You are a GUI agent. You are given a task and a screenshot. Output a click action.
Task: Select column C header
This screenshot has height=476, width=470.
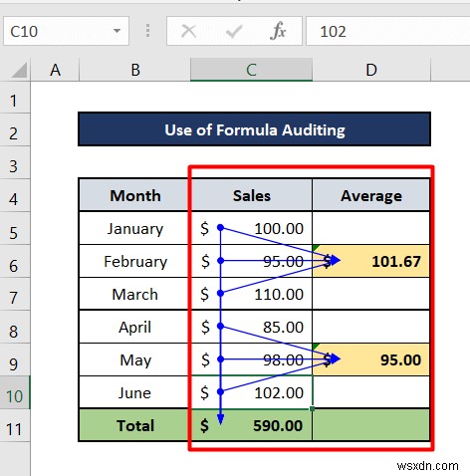pos(251,70)
